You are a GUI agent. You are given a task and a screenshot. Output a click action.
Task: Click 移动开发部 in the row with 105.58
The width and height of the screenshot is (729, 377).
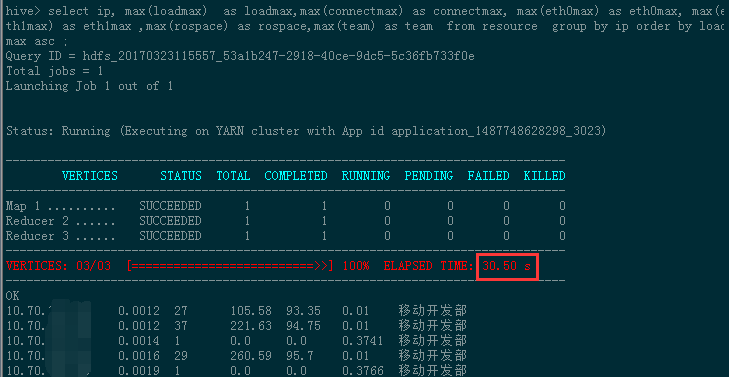[x=432, y=311]
